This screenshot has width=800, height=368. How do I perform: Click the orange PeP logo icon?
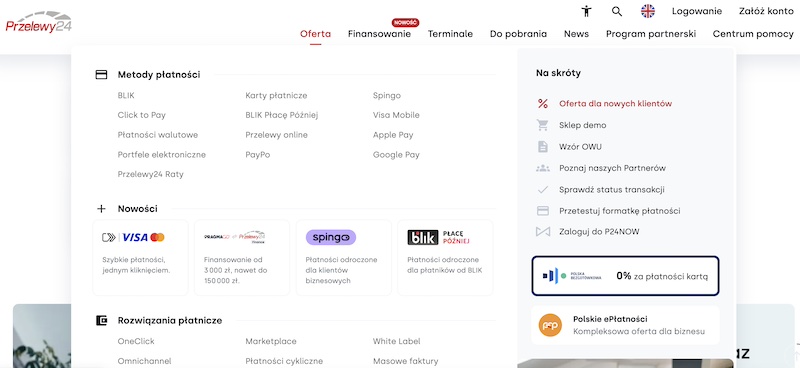click(550, 326)
